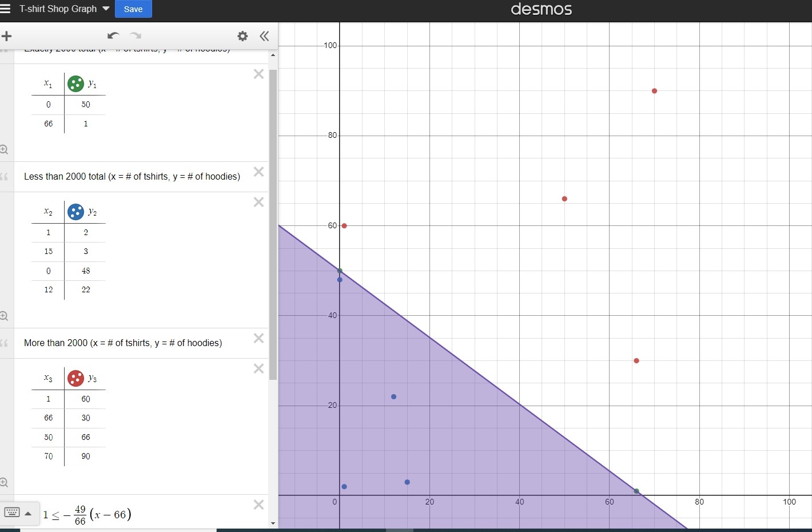Toggle visibility of blue y2 points

(x=75, y=212)
